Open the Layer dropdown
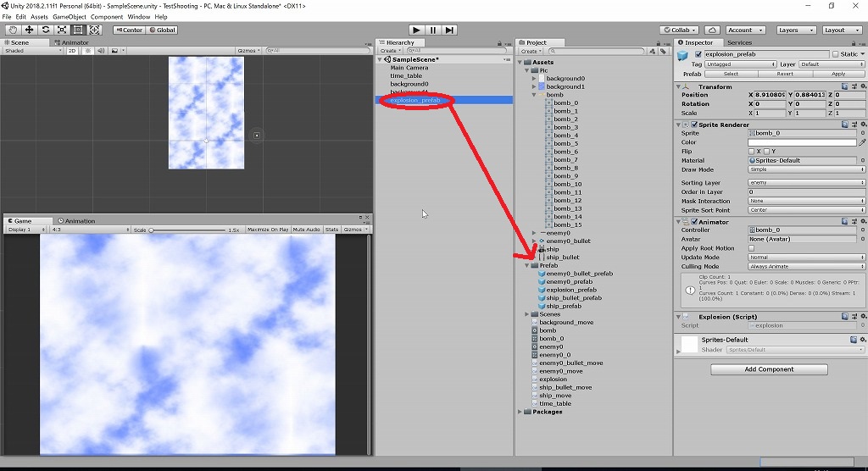This screenshot has width=868, height=471. pos(832,64)
